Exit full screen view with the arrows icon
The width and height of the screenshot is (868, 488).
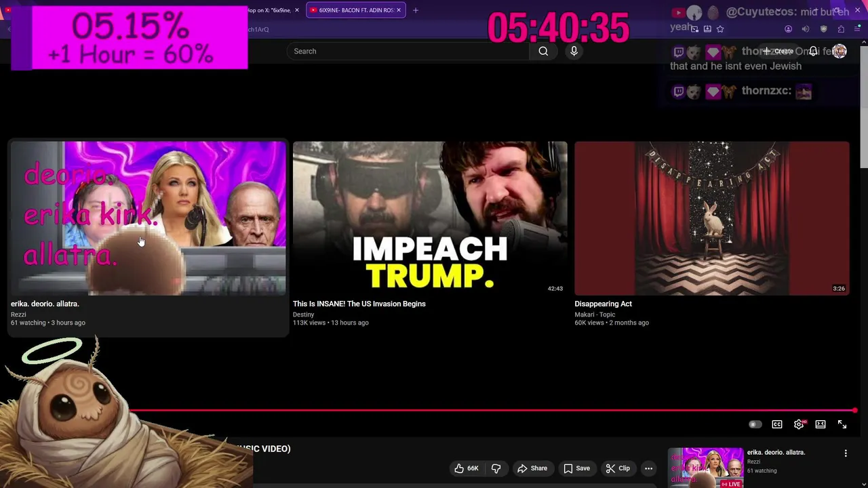point(842,424)
